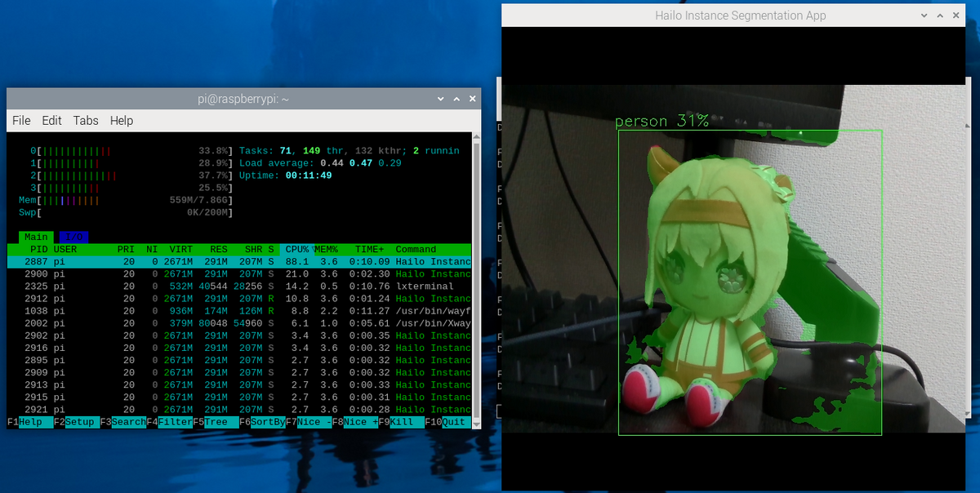
Task: Sort by MEM% column header
Action: point(326,249)
